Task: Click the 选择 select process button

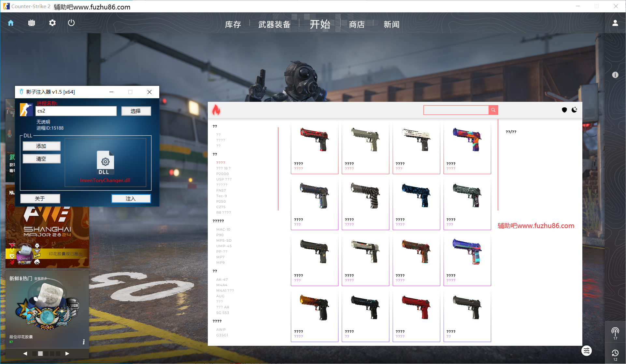Action: pyautogui.click(x=136, y=111)
